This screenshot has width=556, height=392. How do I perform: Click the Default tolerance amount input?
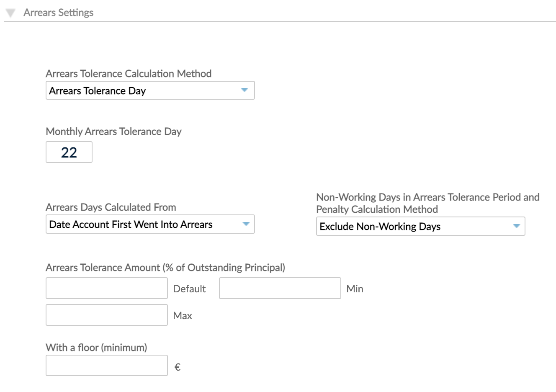point(107,288)
